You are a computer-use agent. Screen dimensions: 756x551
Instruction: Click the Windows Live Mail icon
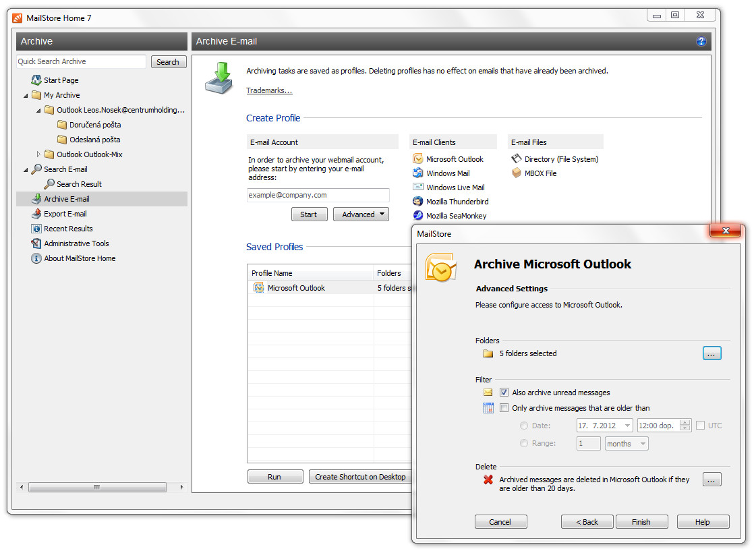pyautogui.click(x=418, y=187)
